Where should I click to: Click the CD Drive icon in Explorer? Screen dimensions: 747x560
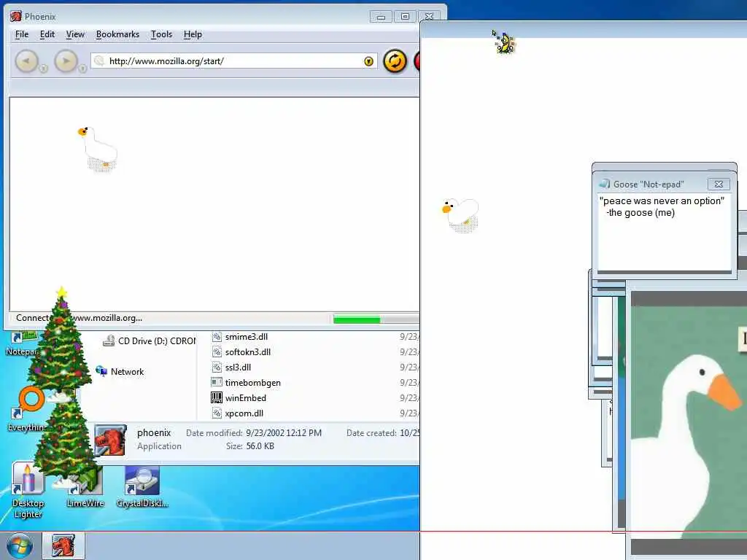tap(109, 341)
